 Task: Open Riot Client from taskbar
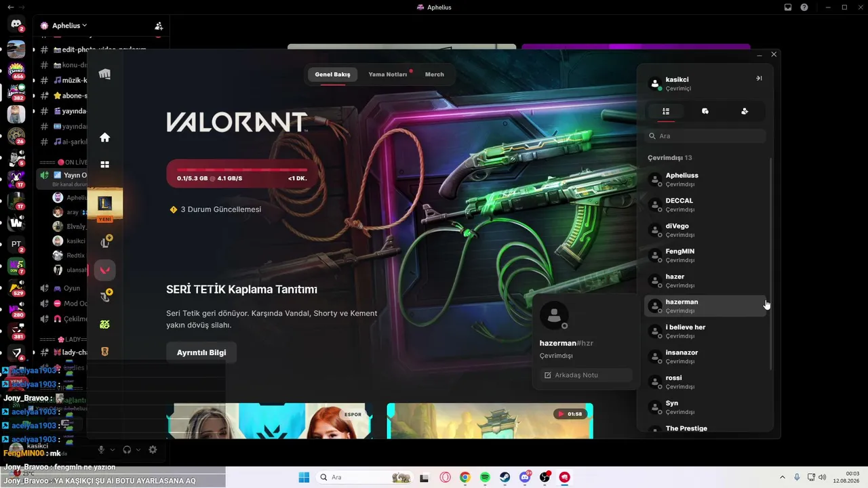(x=564, y=477)
